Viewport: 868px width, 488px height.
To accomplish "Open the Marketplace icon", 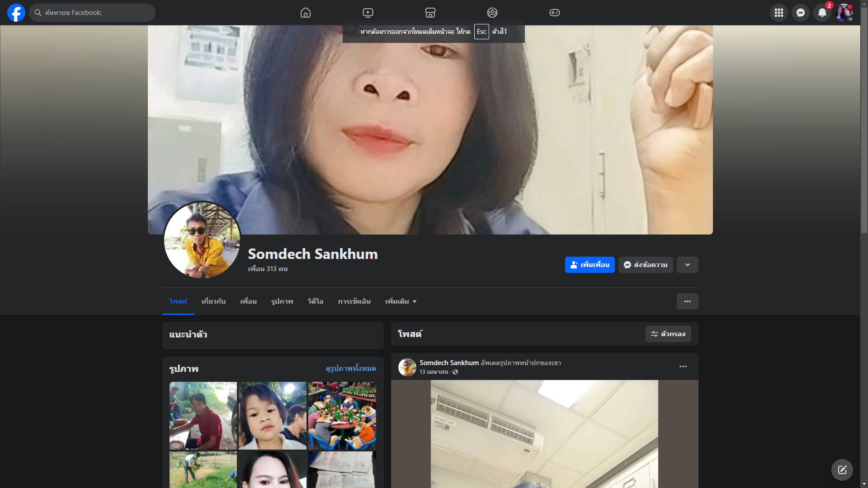I will click(430, 13).
